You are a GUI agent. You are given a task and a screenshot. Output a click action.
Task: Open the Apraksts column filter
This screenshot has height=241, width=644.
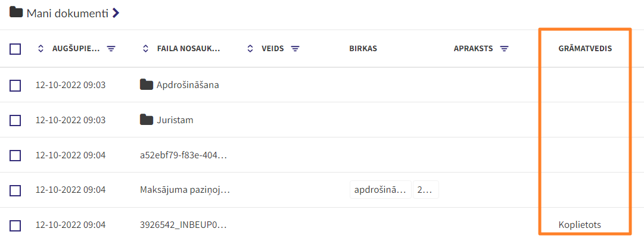505,49
